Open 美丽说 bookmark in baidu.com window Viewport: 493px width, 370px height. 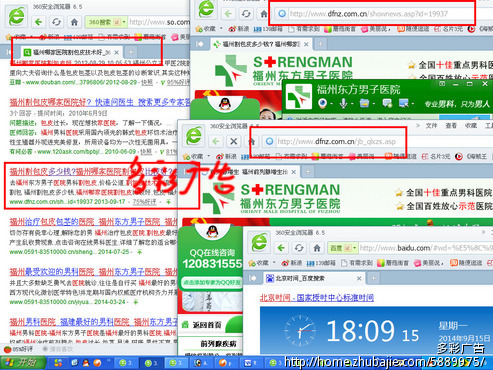click(429, 263)
